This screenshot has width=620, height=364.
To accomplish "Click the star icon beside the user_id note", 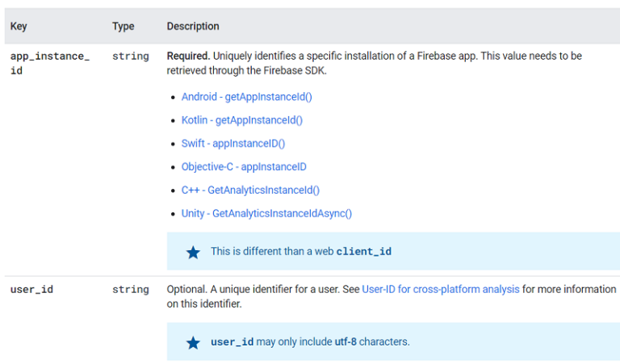I will [x=193, y=342].
